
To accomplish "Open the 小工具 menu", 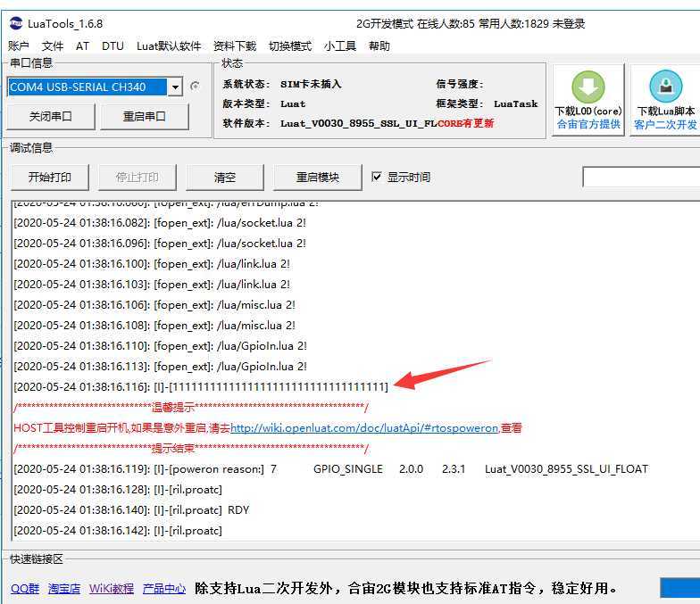I will (x=340, y=46).
